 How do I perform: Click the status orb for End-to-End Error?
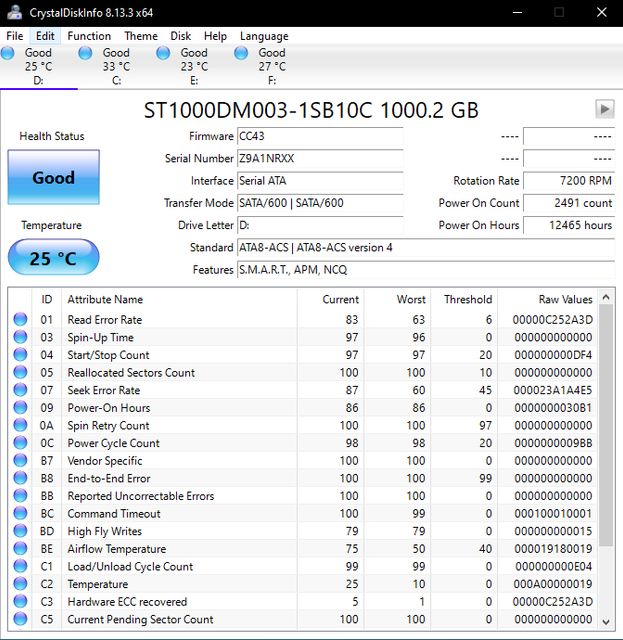(x=20, y=478)
